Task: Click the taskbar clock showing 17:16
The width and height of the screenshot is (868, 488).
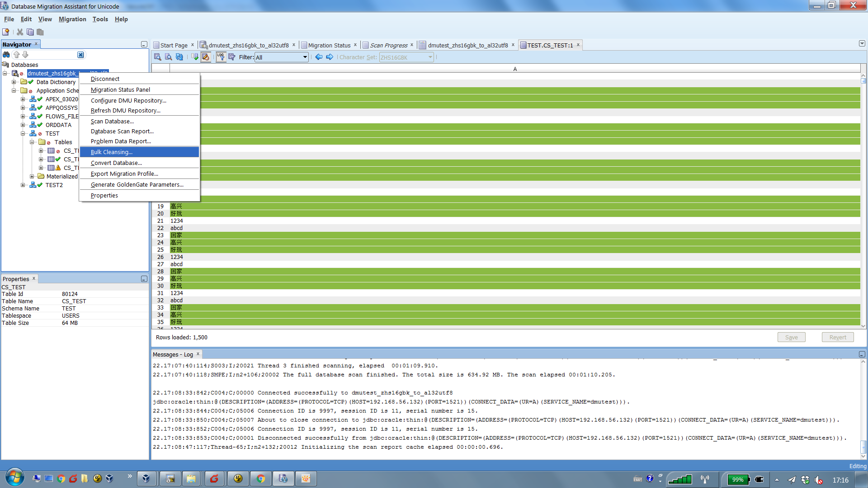Action: click(x=840, y=480)
